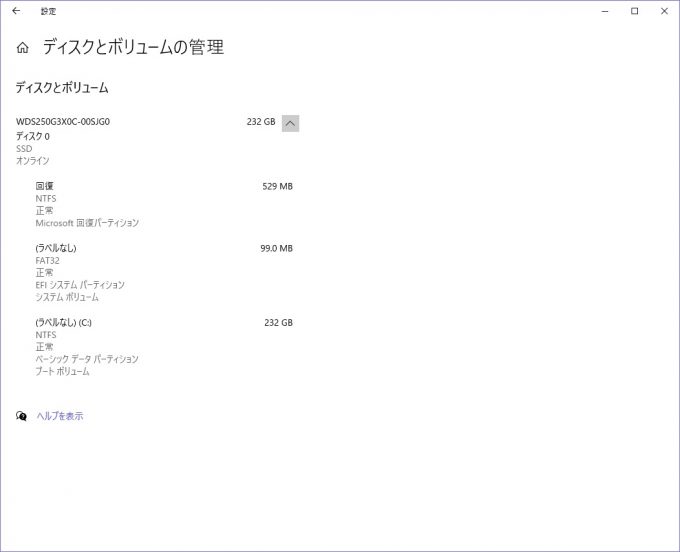Select the (ラベルなし) FAT32 volume name

coord(56,248)
